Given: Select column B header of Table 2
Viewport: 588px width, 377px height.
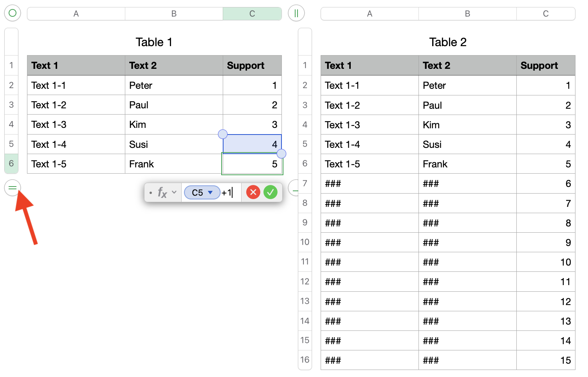Looking at the screenshot, I should [467, 14].
